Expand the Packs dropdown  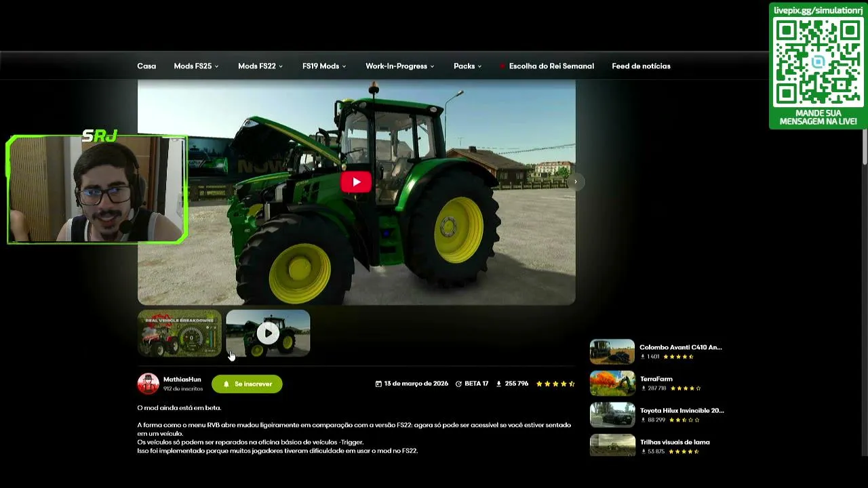click(468, 66)
